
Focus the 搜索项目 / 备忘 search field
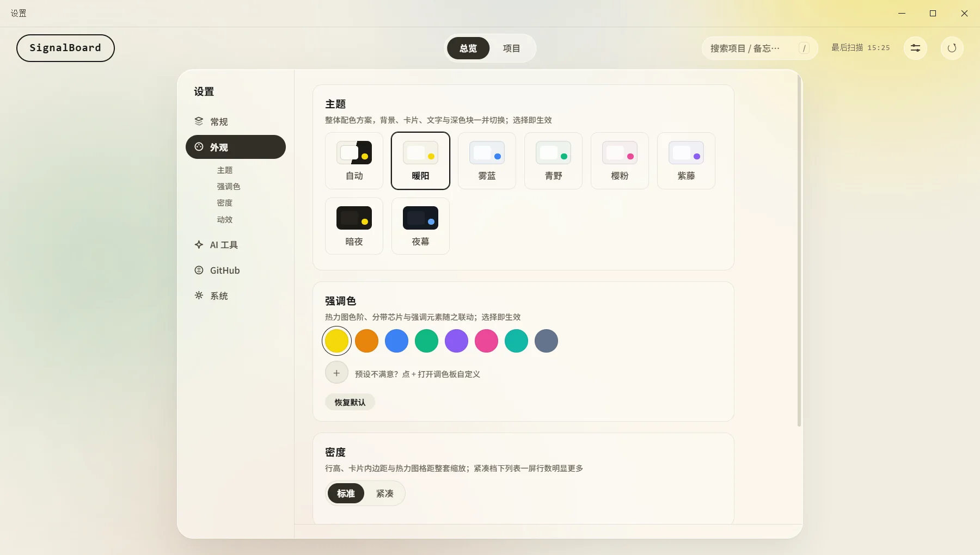(759, 48)
